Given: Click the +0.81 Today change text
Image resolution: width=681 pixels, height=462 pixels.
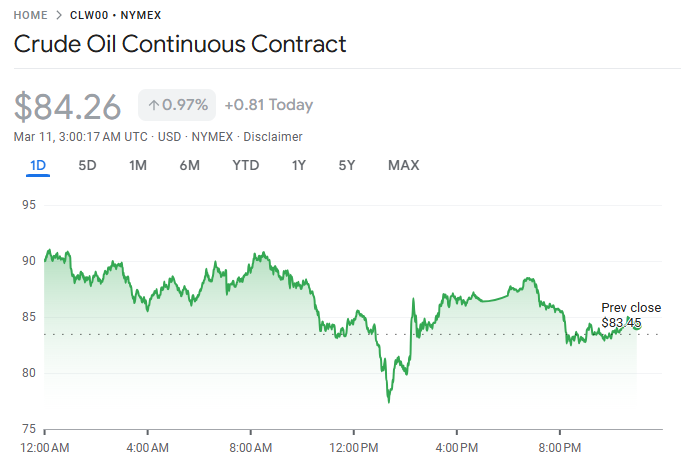Looking at the screenshot, I should (x=268, y=105).
